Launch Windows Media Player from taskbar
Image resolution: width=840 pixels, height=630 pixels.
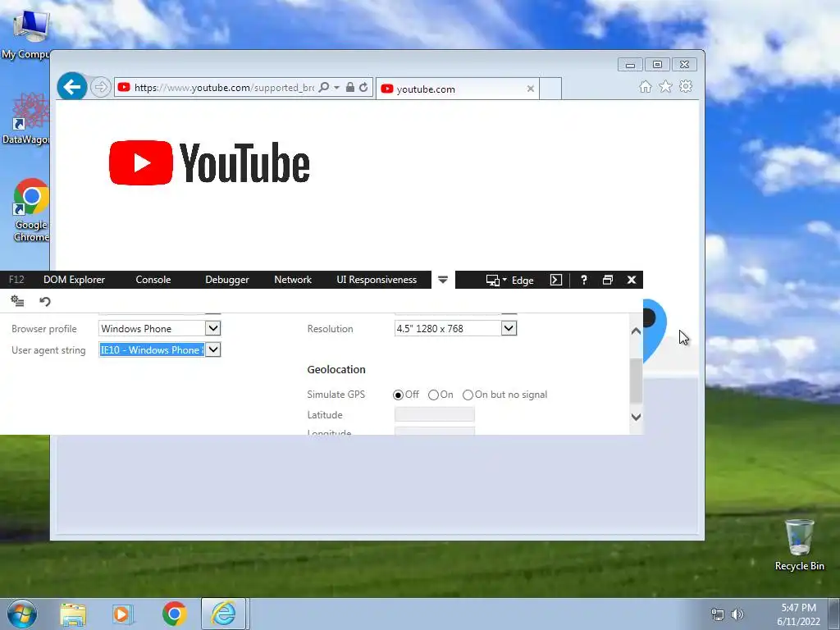122,614
